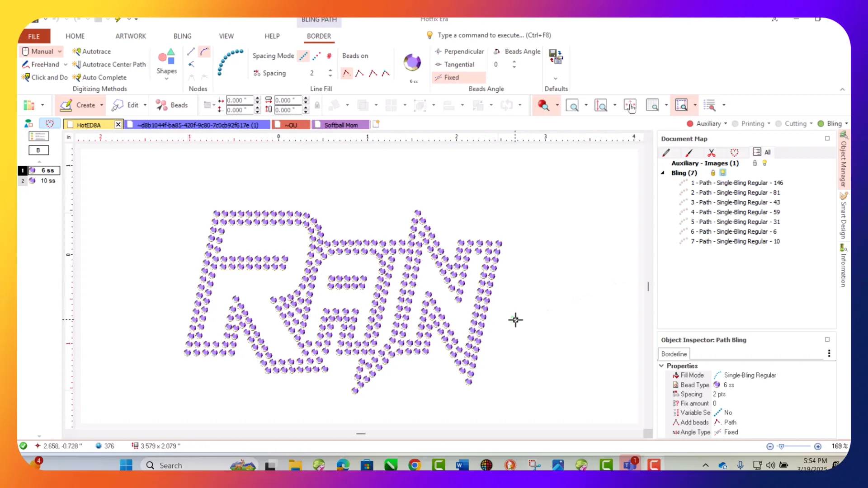Collapse the Bling (7) tree branch
Screen dimensions: 868x488
663,173
